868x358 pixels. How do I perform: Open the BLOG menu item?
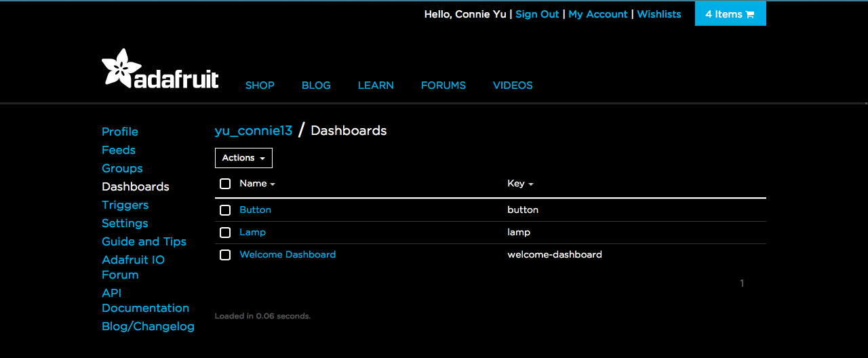[x=316, y=85]
